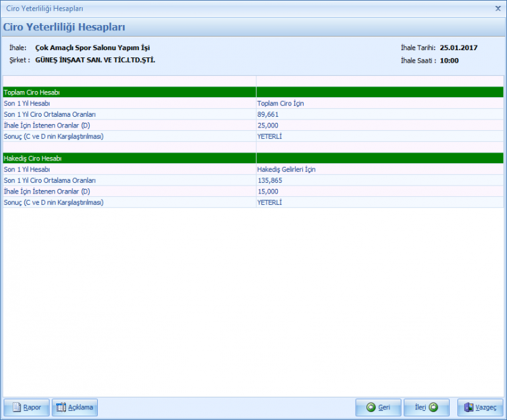Click the tender name Çok Amaçlı Spor Salonu
The image size is (507, 420).
click(x=92, y=48)
